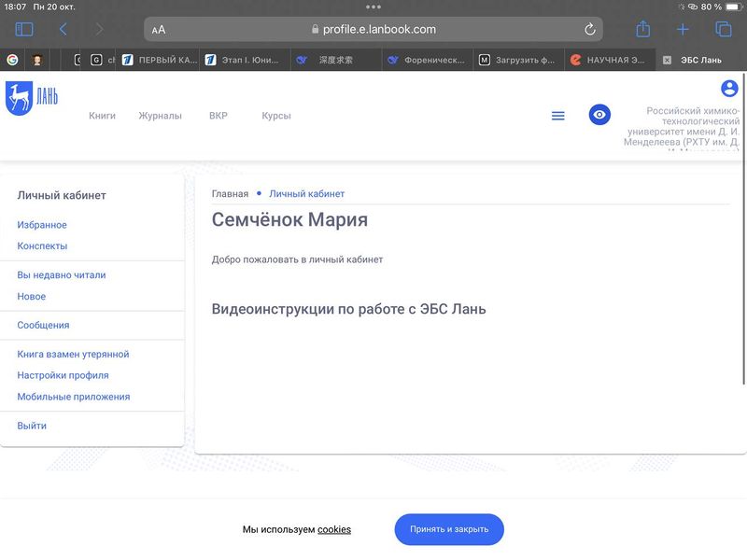747x560 pixels.
Task: Select Настройки профиля in the sidebar
Action: pos(63,375)
